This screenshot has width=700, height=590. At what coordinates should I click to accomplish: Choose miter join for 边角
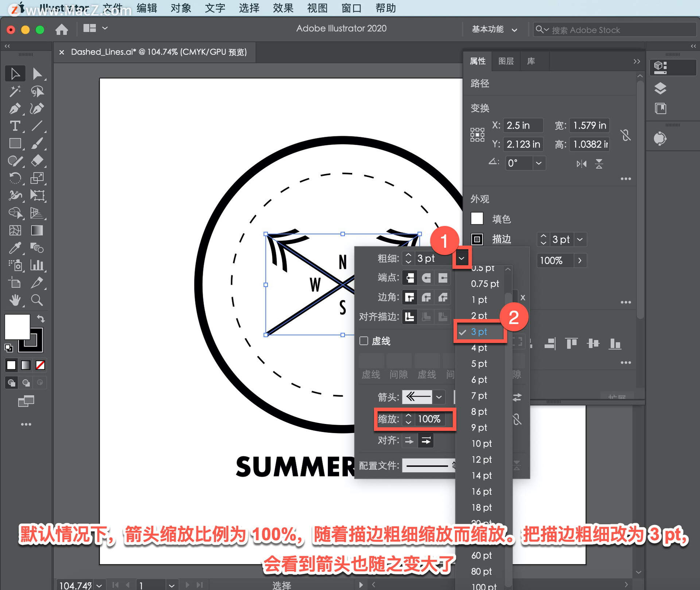click(x=410, y=297)
